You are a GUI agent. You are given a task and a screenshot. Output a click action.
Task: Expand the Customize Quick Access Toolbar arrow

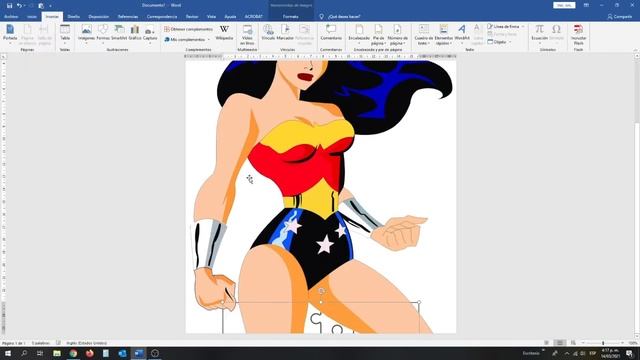click(x=51, y=6)
